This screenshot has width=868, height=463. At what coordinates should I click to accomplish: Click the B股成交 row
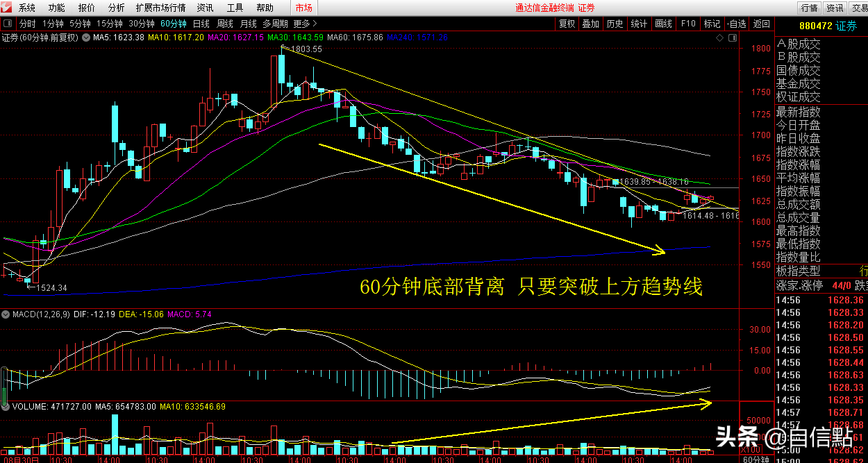point(799,57)
